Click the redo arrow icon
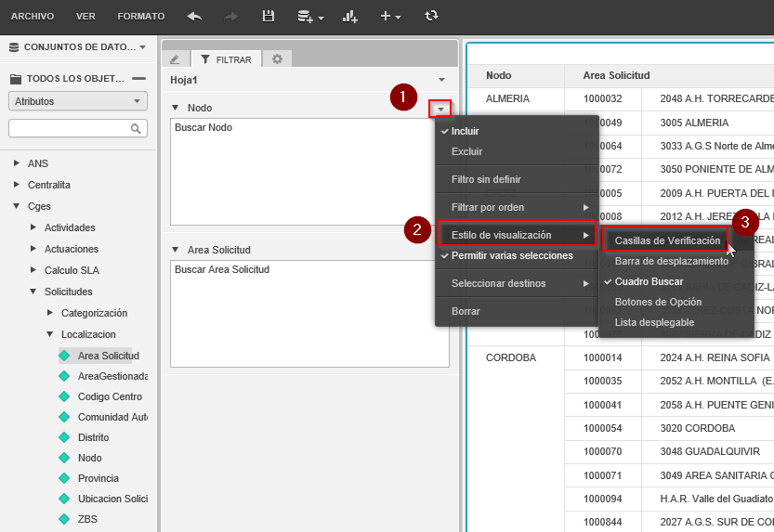This screenshot has height=532, width=774. click(x=230, y=17)
